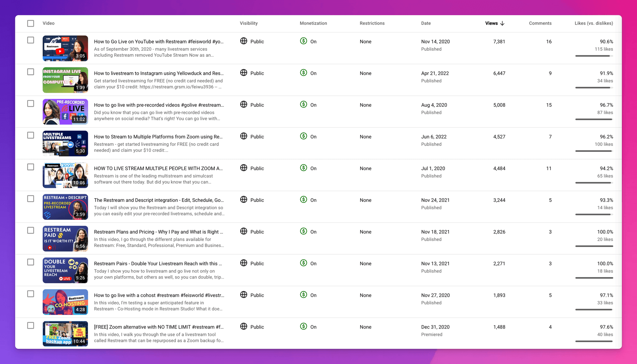637x364 pixels.
Task: Click the Likes (vs. dislikes) column header
Action: point(594,23)
